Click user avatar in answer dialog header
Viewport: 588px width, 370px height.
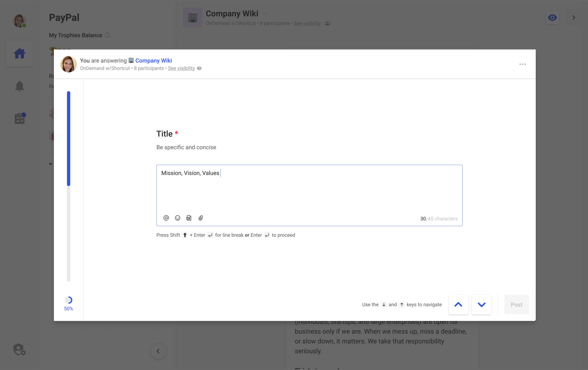pyautogui.click(x=69, y=64)
